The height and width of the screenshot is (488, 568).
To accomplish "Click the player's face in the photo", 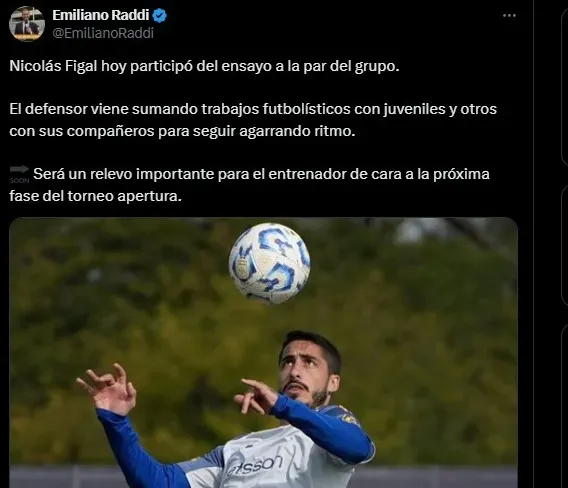I will 306,373.
